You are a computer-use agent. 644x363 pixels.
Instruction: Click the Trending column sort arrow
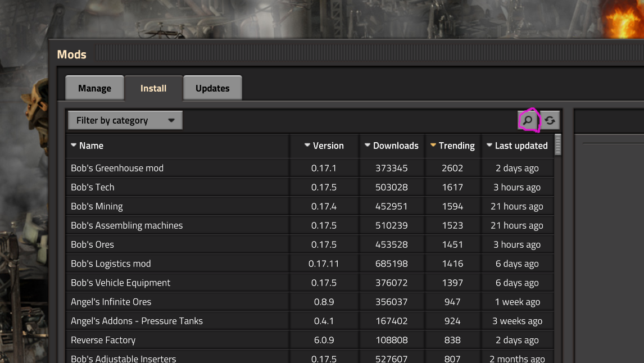433,146
